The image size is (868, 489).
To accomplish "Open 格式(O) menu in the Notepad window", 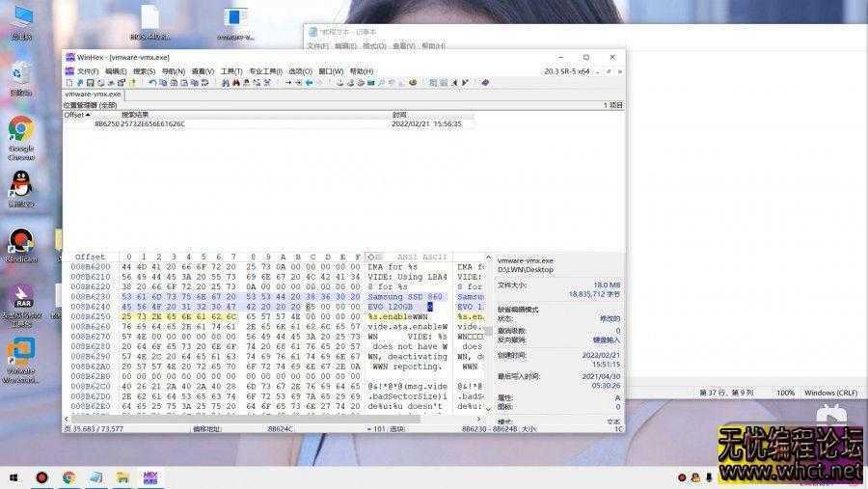I will (x=376, y=45).
